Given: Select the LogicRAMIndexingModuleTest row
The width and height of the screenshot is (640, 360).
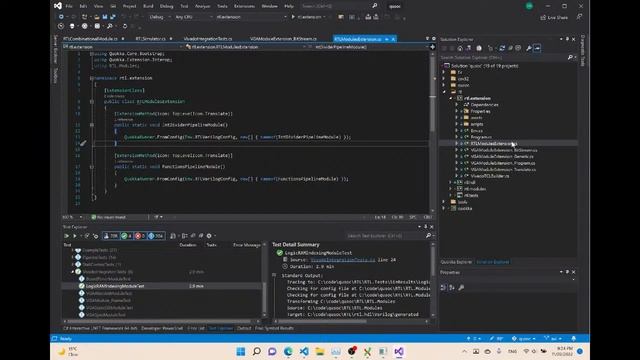Looking at the screenshot, I should (162, 286).
